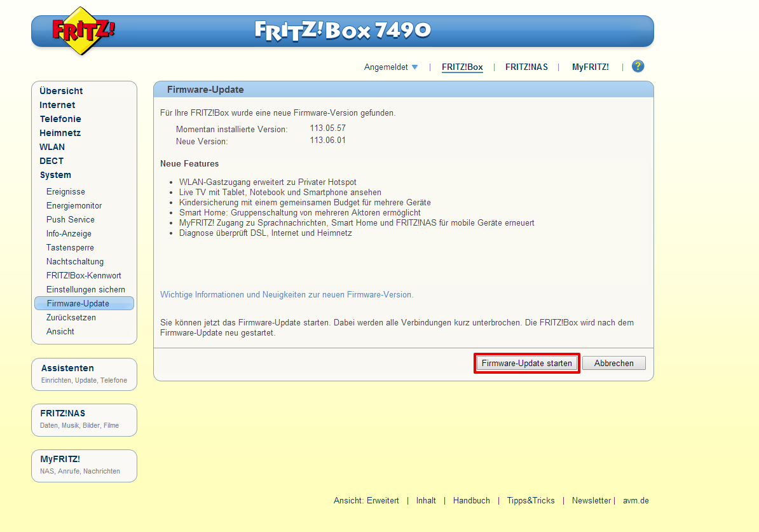Open the Assistenten panel
Screen dimensions: 759x532
click(x=67, y=368)
